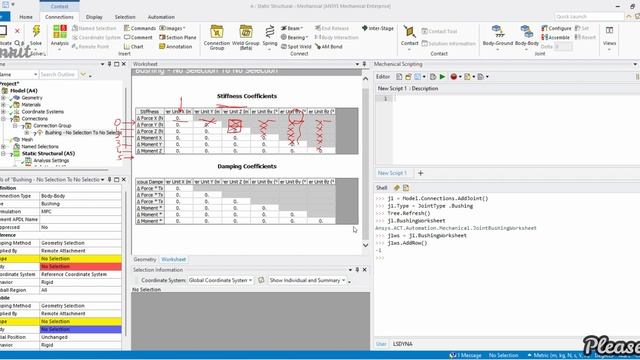This screenshot has width=640, height=360.
Task: Click in the Search Outline field
Action: coord(58,74)
